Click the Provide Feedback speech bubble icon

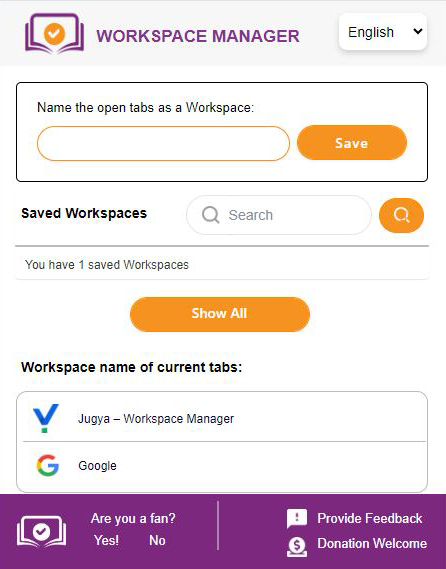click(x=296, y=519)
